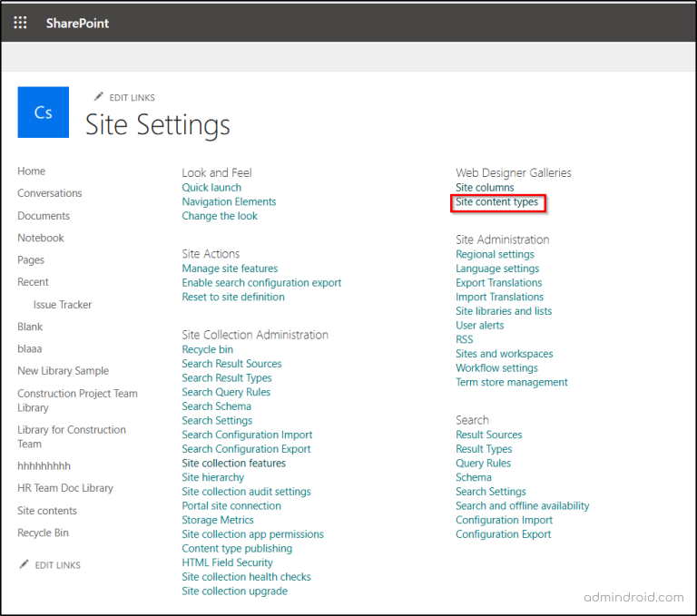Open Pages in left navigation
The width and height of the screenshot is (697, 616).
31,260
